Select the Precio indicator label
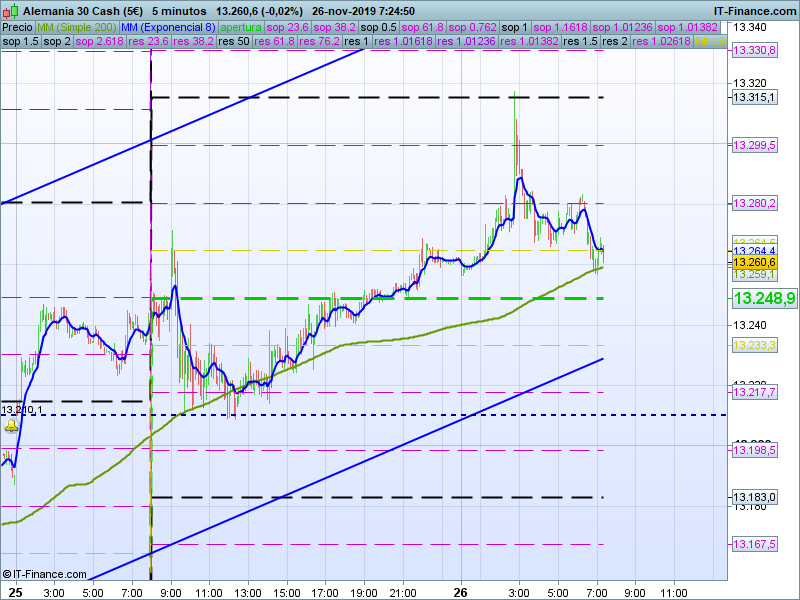 pyautogui.click(x=18, y=27)
